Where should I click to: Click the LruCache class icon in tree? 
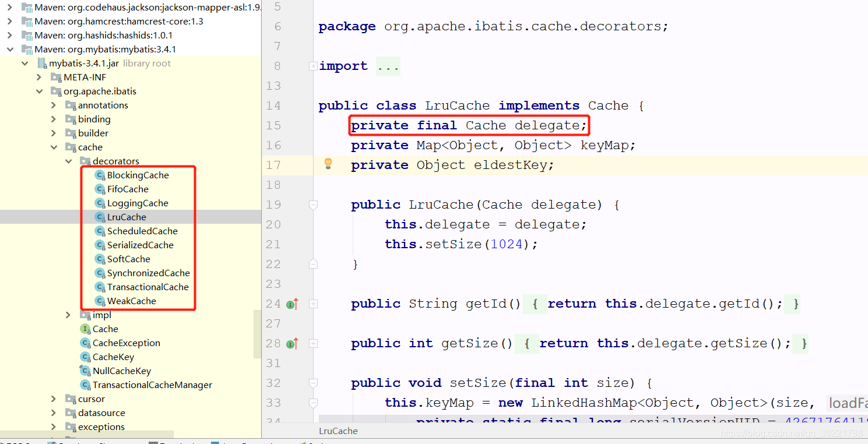coord(100,217)
